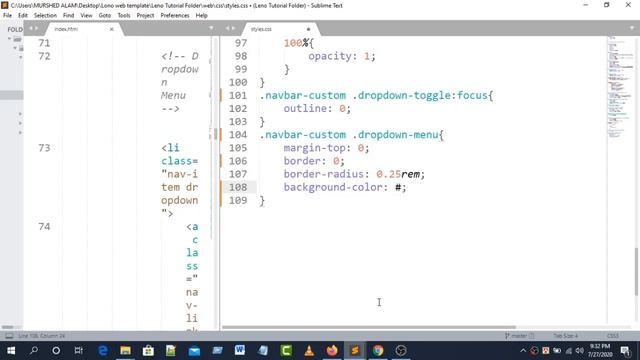
Task: Open left pane tab list dropdown
Action: coord(211,28)
